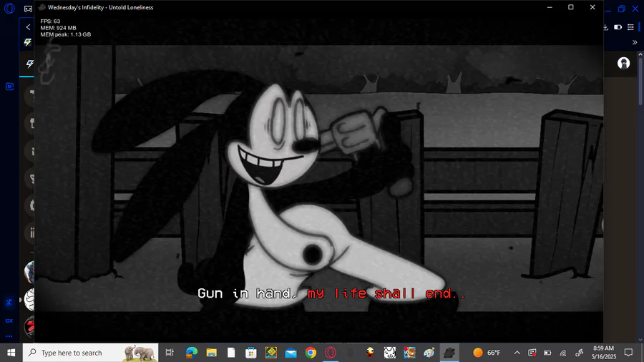Screen dimensions: 644x362
Task: Open the sidebar three-dots more menu
Action: click(x=9, y=336)
